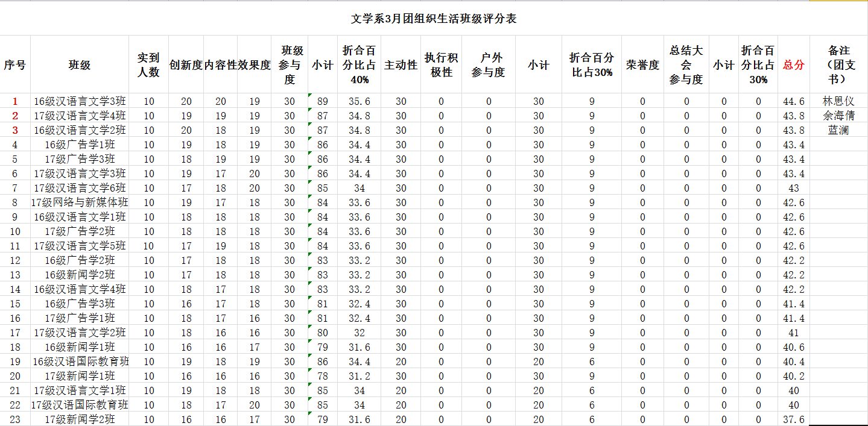Select the 16级汉语言文学3班 class cell
The image size is (868, 426).
coord(80,101)
